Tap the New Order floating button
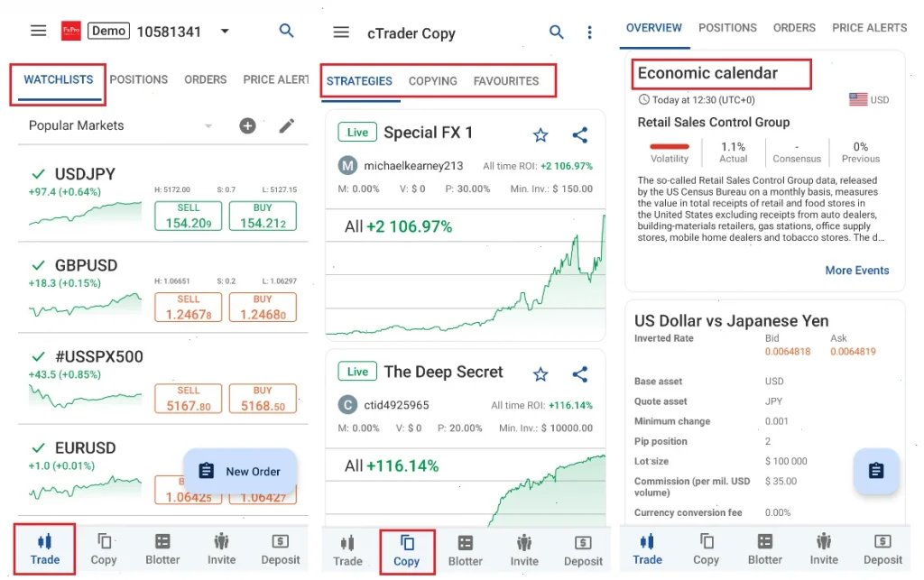 pyautogui.click(x=240, y=471)
